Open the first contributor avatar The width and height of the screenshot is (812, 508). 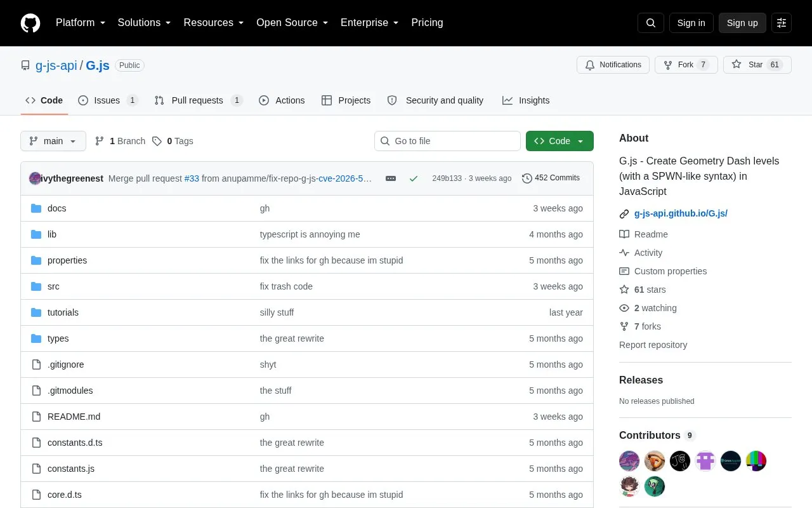tap(629, 461)
